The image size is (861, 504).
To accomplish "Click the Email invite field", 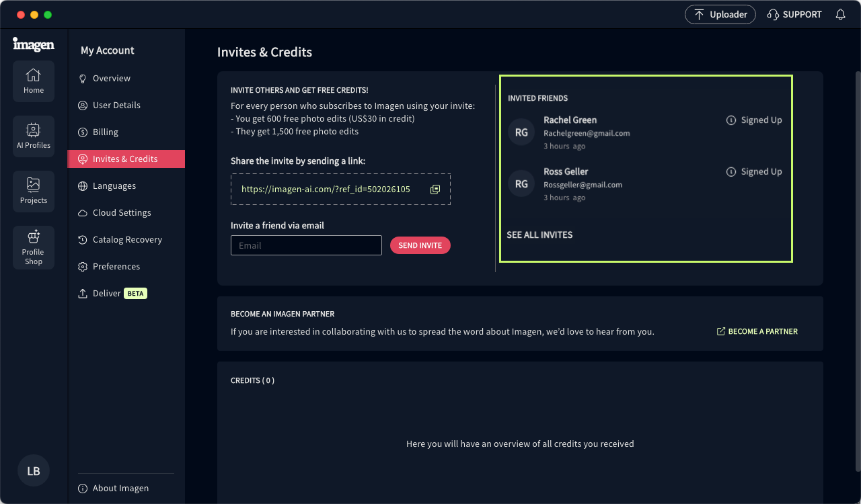I will click(x=306, y=245).
